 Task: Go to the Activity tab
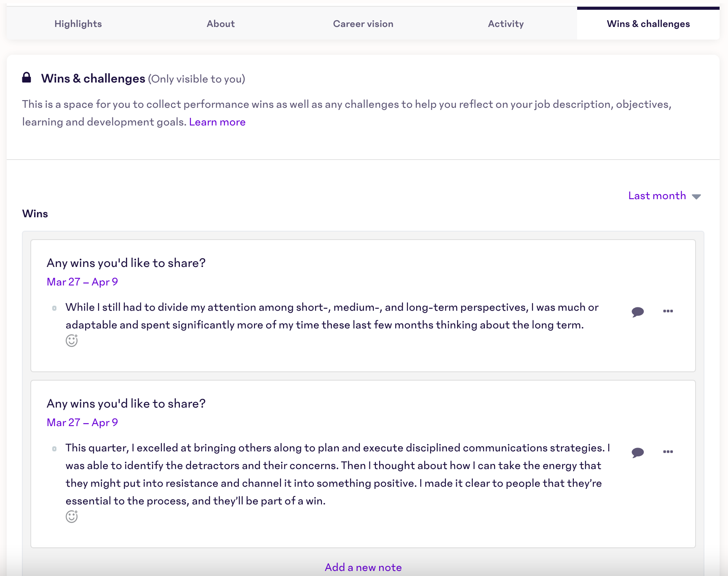coord(506,24)
